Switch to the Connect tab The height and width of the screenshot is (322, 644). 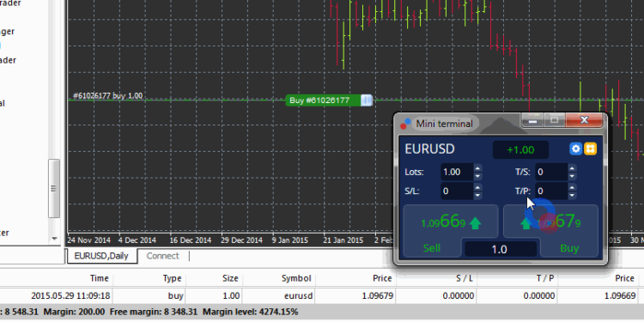(162, 256)
